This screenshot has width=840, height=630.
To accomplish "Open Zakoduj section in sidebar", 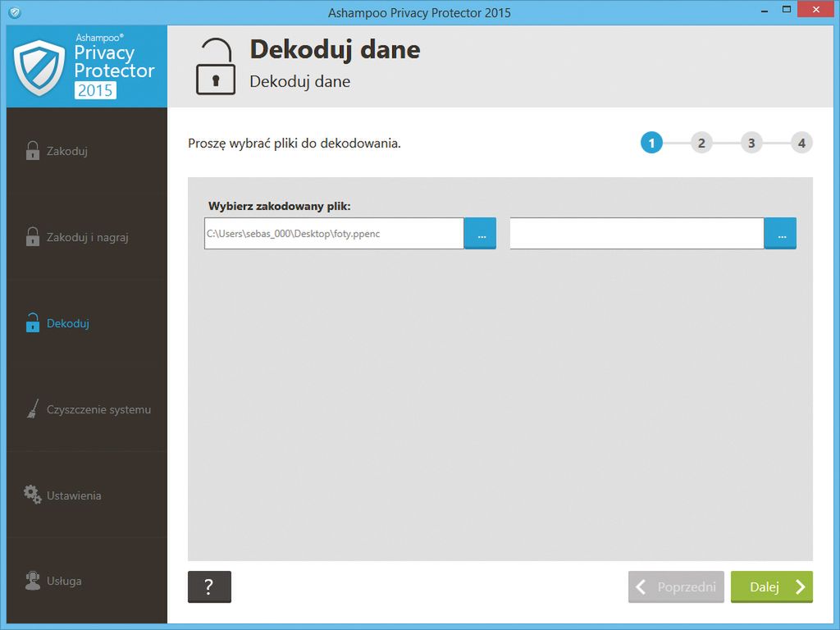I will [87, 151].
